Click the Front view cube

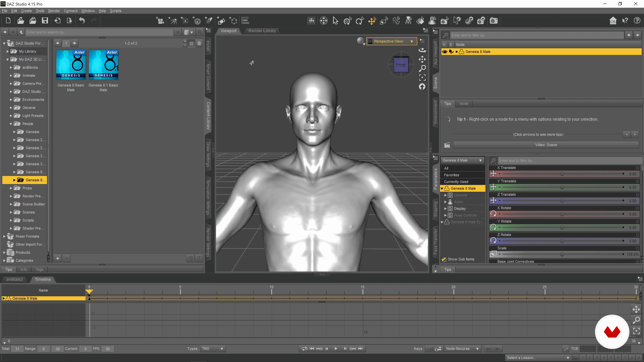(401, 65)
